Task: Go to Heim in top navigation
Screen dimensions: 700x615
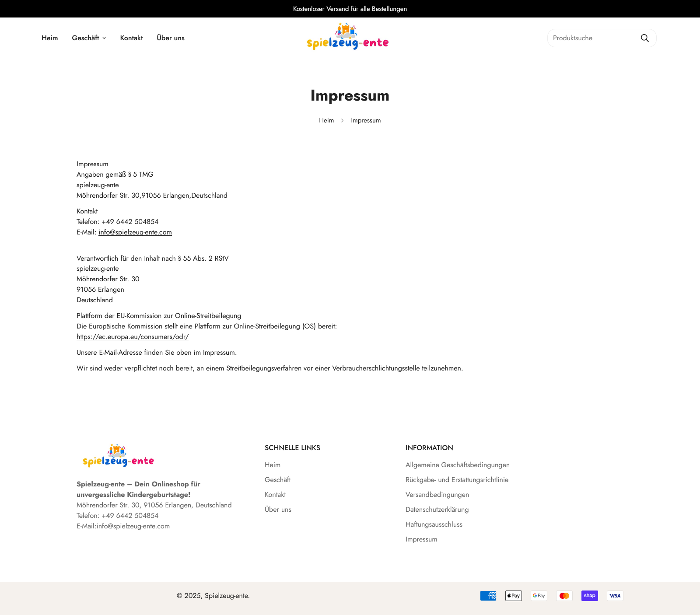Action: tap(50, 38)
